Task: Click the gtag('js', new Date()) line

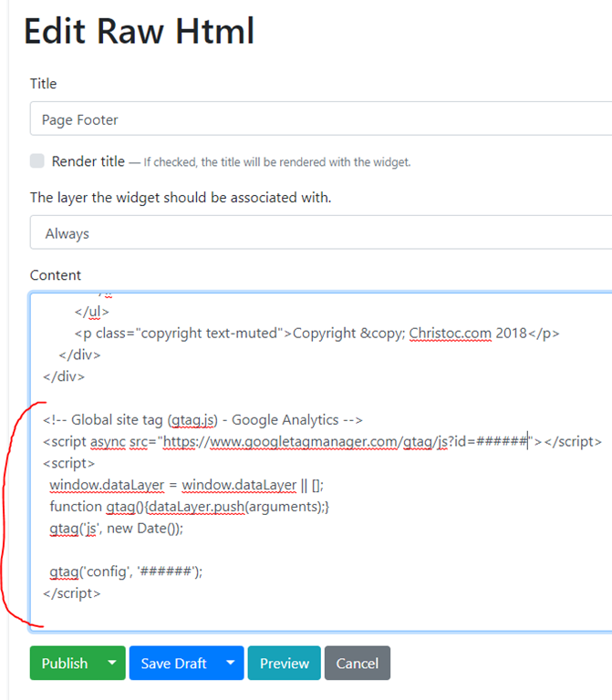Action: (116, 528)
